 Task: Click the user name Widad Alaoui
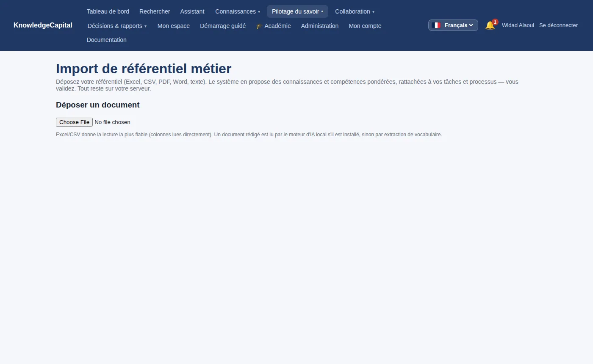pos(518,25)
